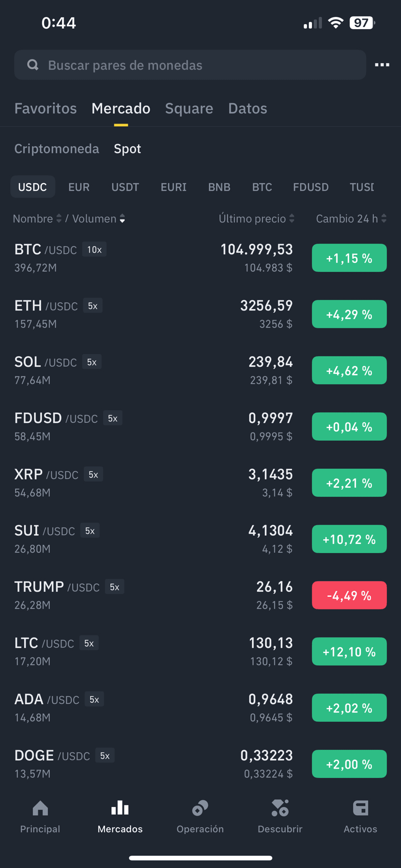Tap the TRUMP -4,49 % change button
This screenshot has height=868, width=401.
349,595
